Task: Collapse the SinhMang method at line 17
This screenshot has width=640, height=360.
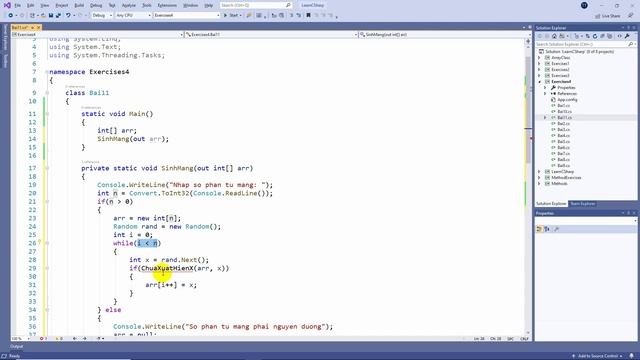Action: [47, 168]
